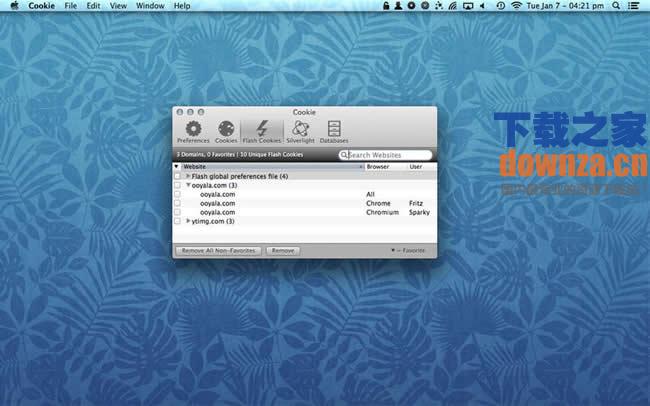Screen dimensions: 650x406
Task: Open the Edit menu
Action: pos(93,6)
